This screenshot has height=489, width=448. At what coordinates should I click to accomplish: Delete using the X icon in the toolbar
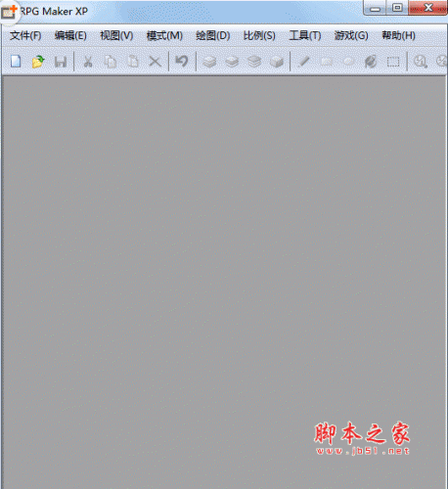point(156,62)
